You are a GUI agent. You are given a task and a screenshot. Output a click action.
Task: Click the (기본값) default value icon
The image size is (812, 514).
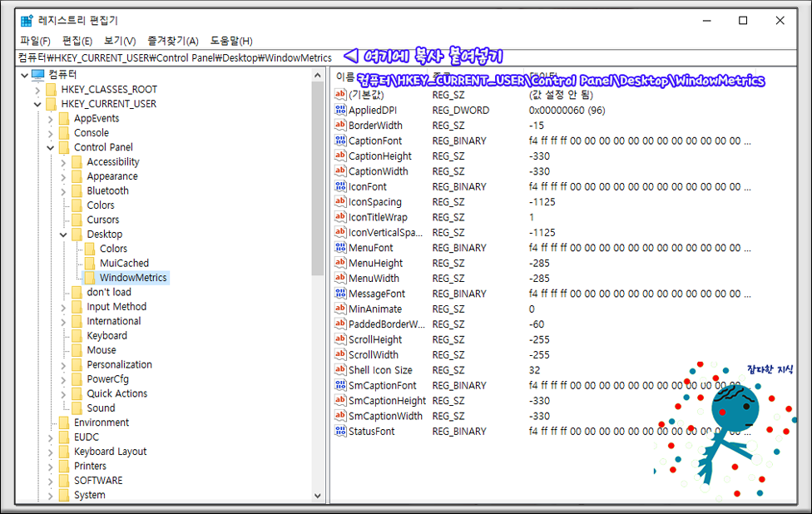(x=340, y=94)
